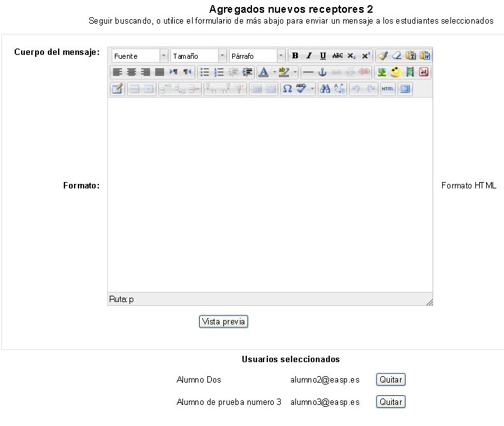Insert an anchor in the message
Screen dimensions: 504x426
322,72
